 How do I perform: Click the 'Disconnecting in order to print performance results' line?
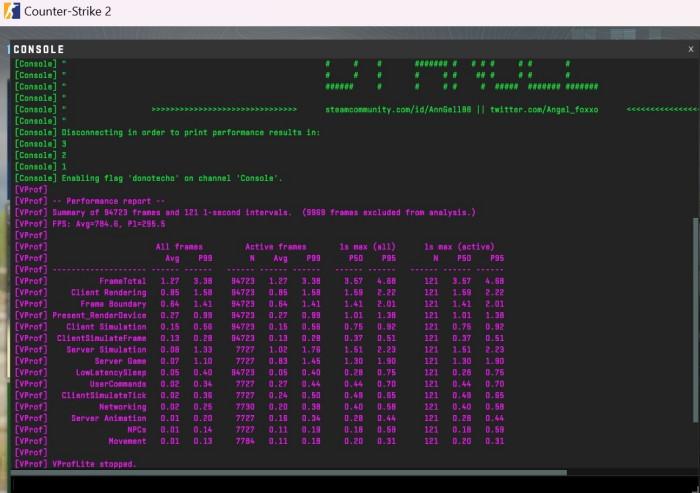(167, 133)
